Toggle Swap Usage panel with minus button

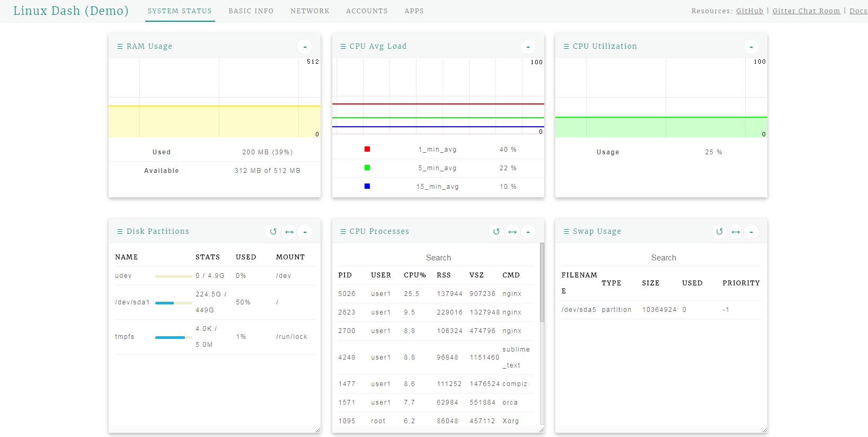click(751, 232)
